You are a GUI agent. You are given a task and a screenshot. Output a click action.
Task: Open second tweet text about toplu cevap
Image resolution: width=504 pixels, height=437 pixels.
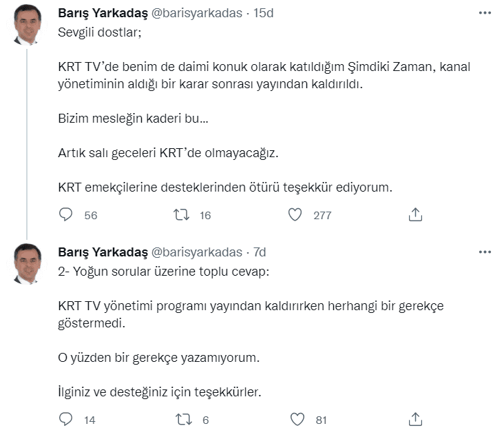coord(164,271)
